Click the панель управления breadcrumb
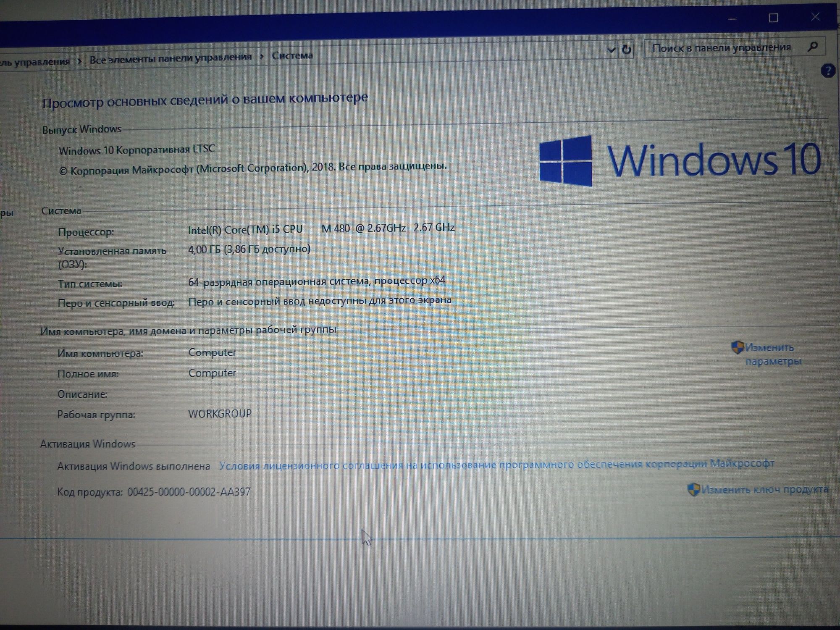Image resolution: width=840 pixels, height=630 pixels. click(35, 62)
